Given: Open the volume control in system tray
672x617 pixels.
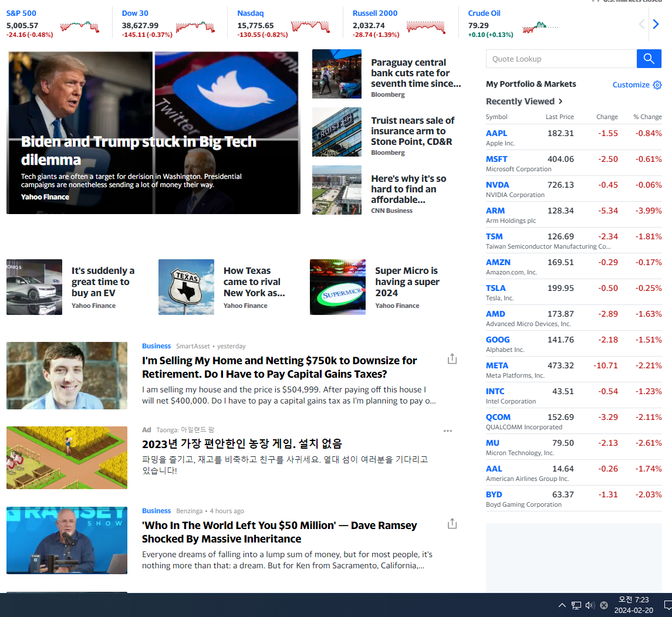Looking at the screenshot, I should pos(590,605).
